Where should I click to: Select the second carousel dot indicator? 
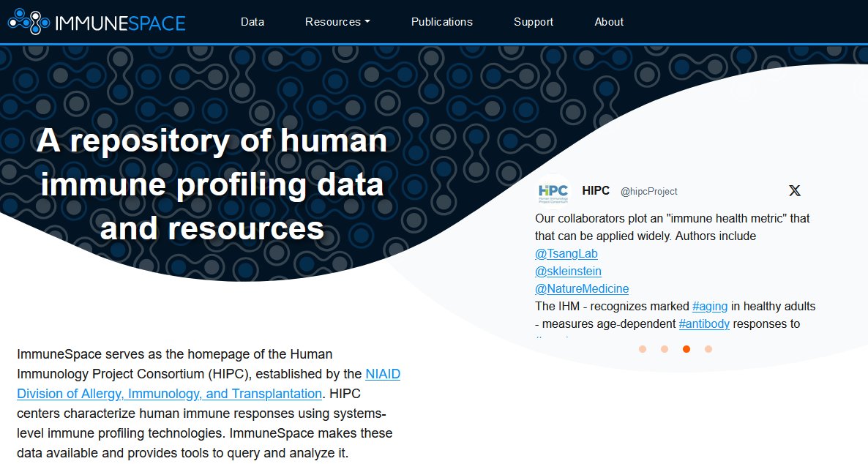click(665, 349)
